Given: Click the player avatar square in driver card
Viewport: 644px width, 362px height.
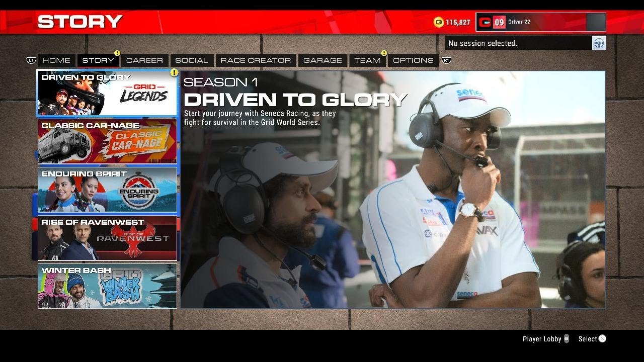Looking at the screenshot, I should pyautogui.click(x=596, y=22).
